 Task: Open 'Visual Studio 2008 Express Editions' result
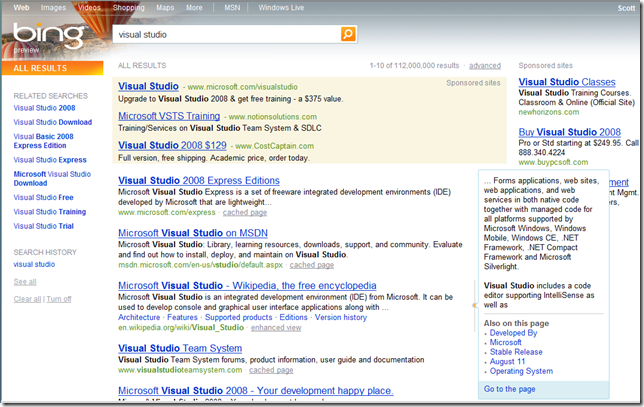(199, 181)
